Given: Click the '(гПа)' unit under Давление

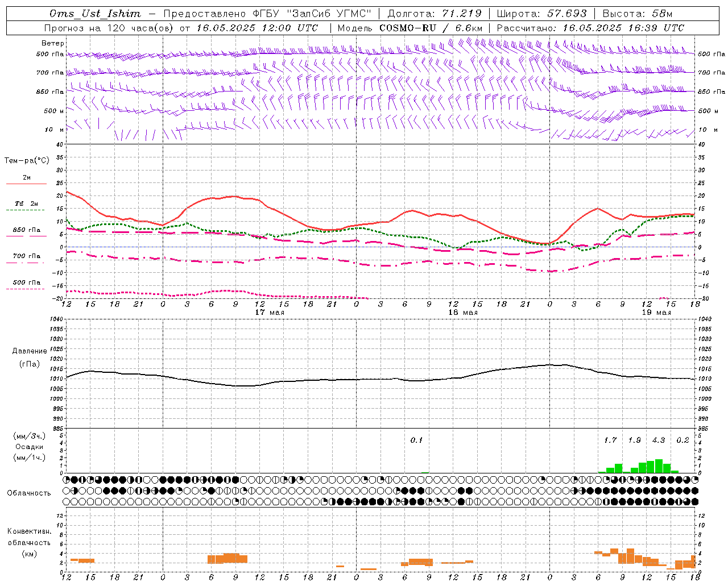Looking at the screenshot, I should point(30,364).
